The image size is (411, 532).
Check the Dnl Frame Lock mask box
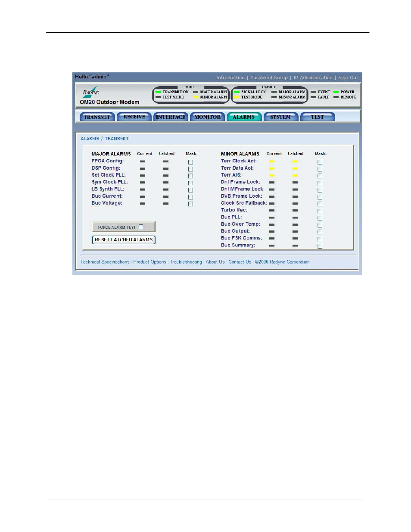click(320, 183)
